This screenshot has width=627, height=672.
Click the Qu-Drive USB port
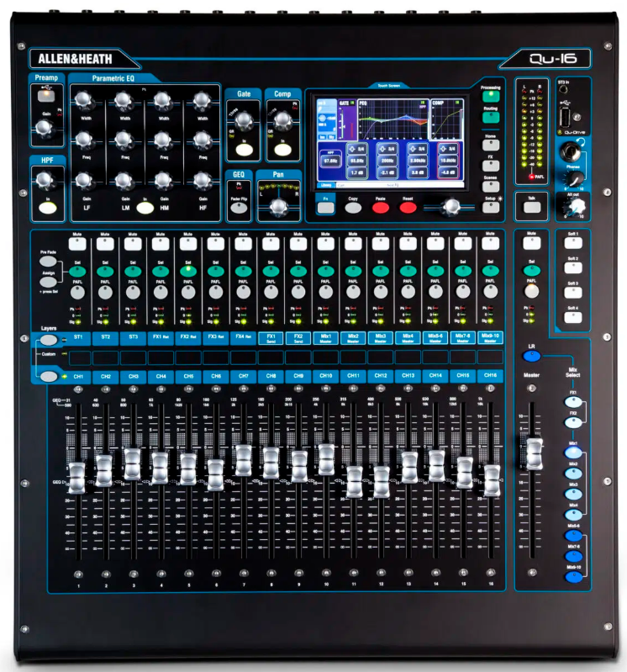[565, 118]
